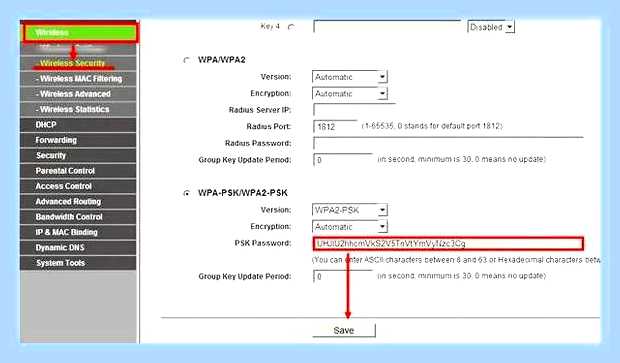Viewport: 620px width, 363px height.
Task: Click the Radius Server IP field
Action: point(354,110)
